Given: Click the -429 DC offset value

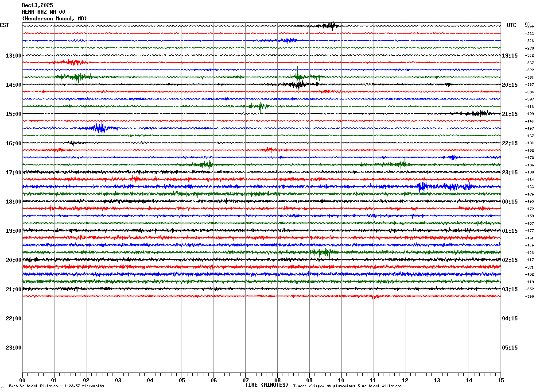Looking at the screenshot, I should click(x=529, y=114).
